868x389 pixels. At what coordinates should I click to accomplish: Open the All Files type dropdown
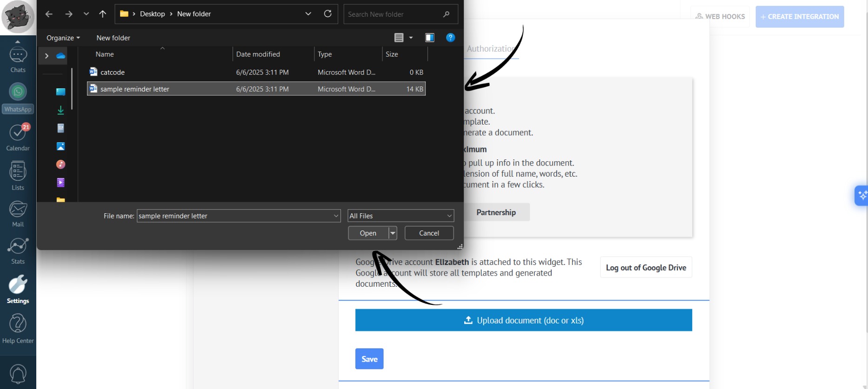(400, 216)
